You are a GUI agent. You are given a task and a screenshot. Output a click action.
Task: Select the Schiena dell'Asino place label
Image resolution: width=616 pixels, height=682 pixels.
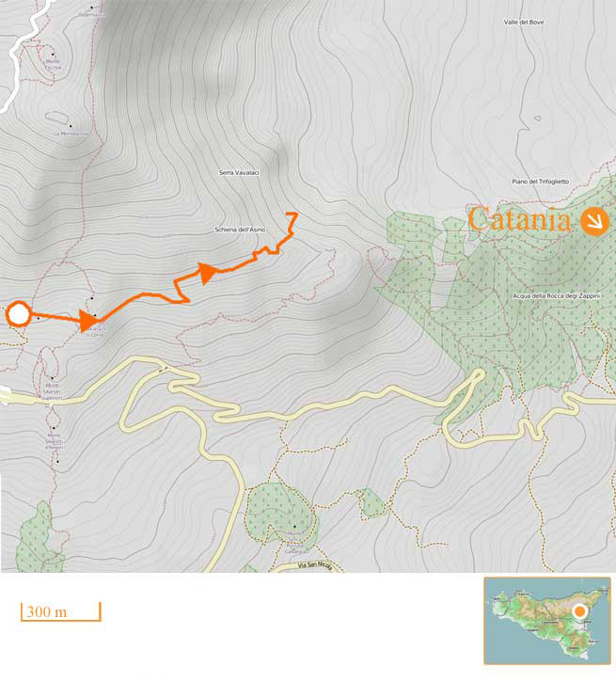240,230
